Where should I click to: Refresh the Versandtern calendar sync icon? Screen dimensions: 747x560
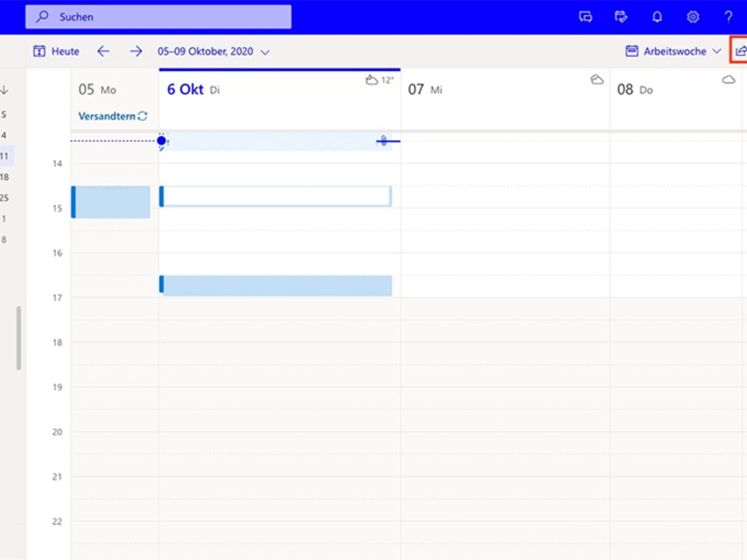point(142,116)
